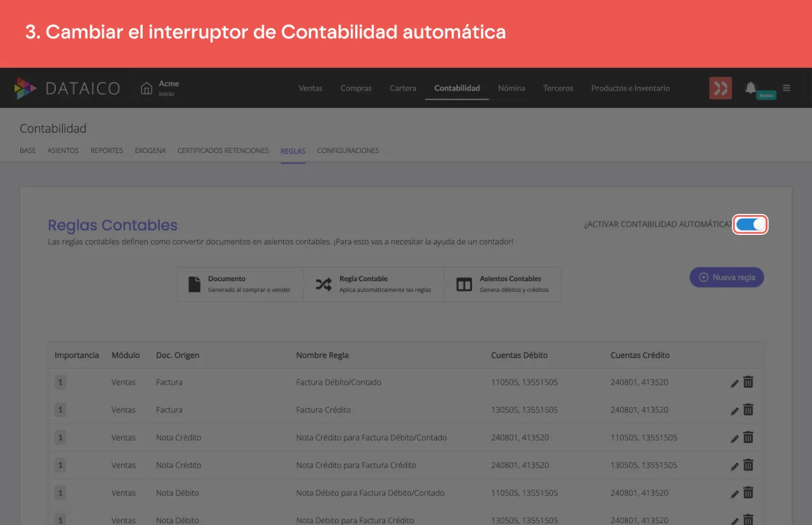
Task: Edit Nota Crédito para Factura Débito/Contado rule
Action: [x=735, y=438]
